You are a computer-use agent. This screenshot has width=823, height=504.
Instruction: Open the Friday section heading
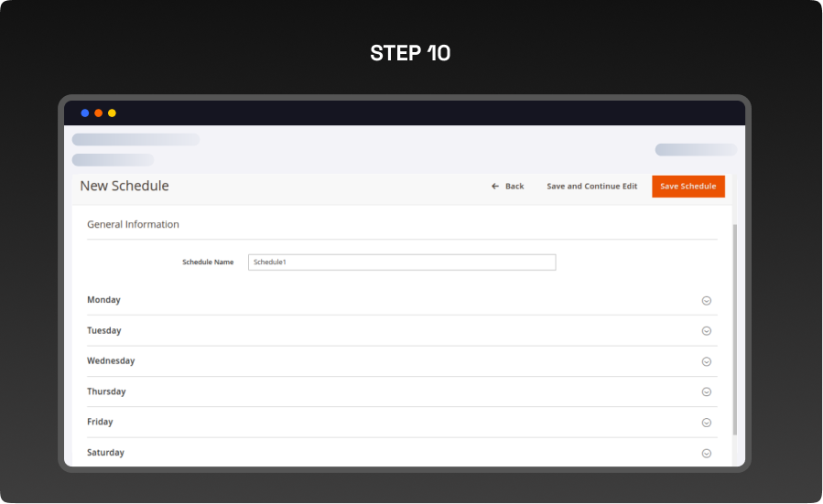(x=100, y=423)
